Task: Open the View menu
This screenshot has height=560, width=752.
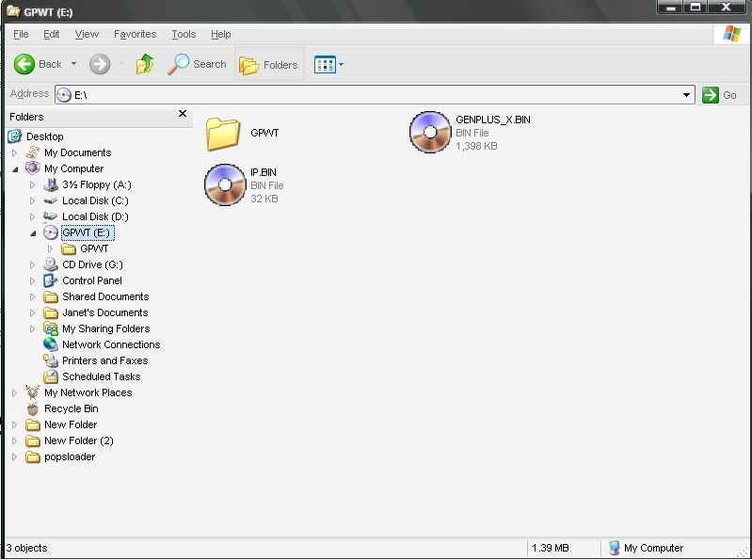Action: [x=87, y=34]
